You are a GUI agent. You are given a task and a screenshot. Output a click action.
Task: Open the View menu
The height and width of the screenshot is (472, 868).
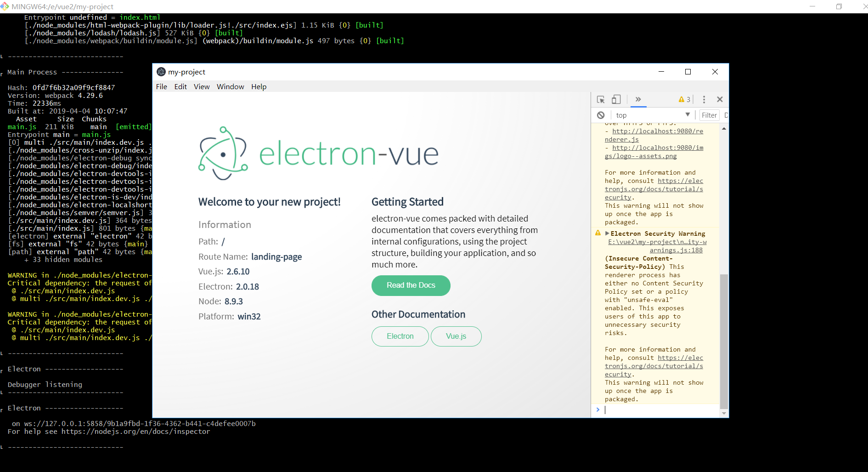point(201,86)
